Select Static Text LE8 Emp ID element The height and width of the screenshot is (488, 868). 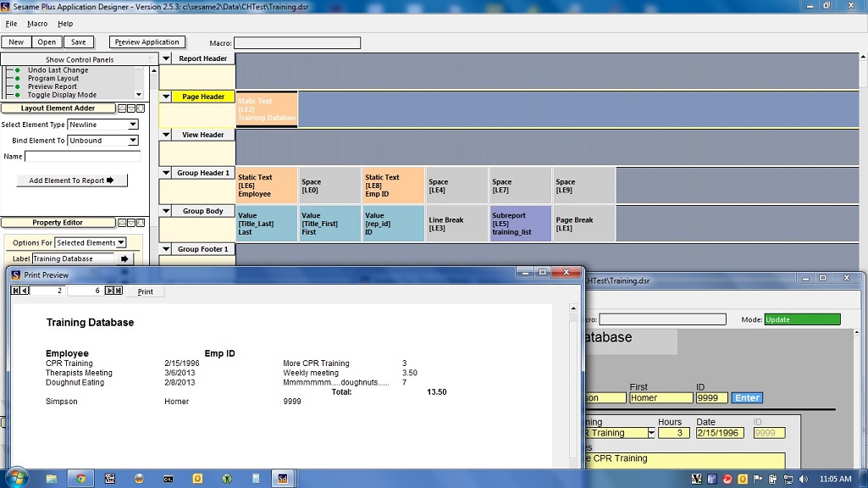pos(394,186)
